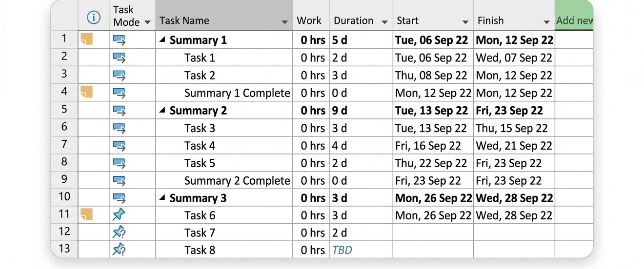The image size is (644, 269).
Task: Click the note icon in row 1
Action: [86, 39]
